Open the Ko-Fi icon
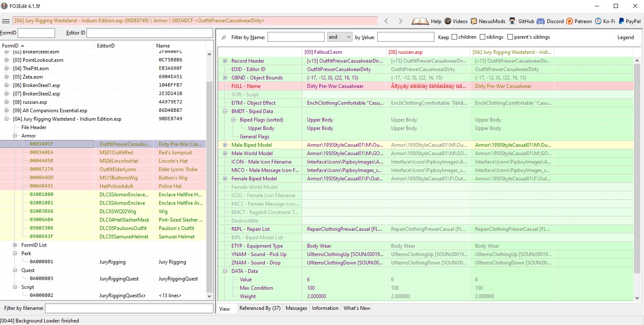Screen dimensions: 644x325 click(598, 21)
